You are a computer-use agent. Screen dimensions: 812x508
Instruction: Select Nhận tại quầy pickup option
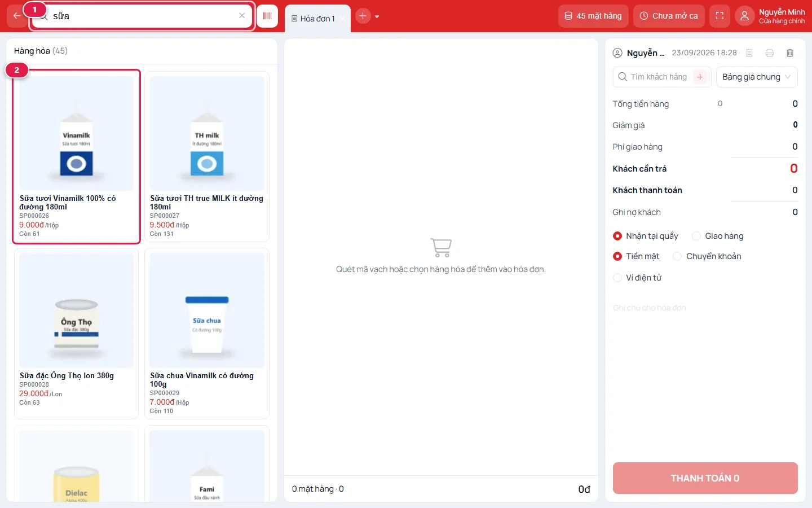[646, 236]
